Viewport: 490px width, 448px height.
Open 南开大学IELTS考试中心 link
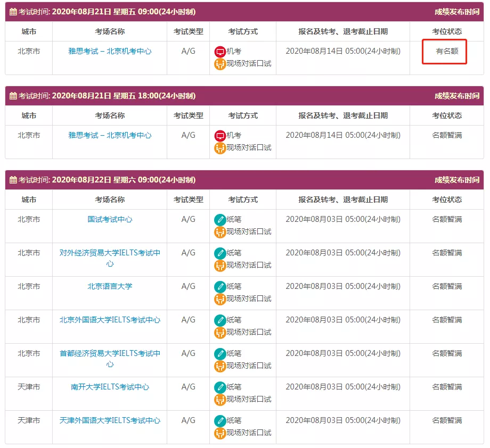pyautogui.click(x=110, y=387)
